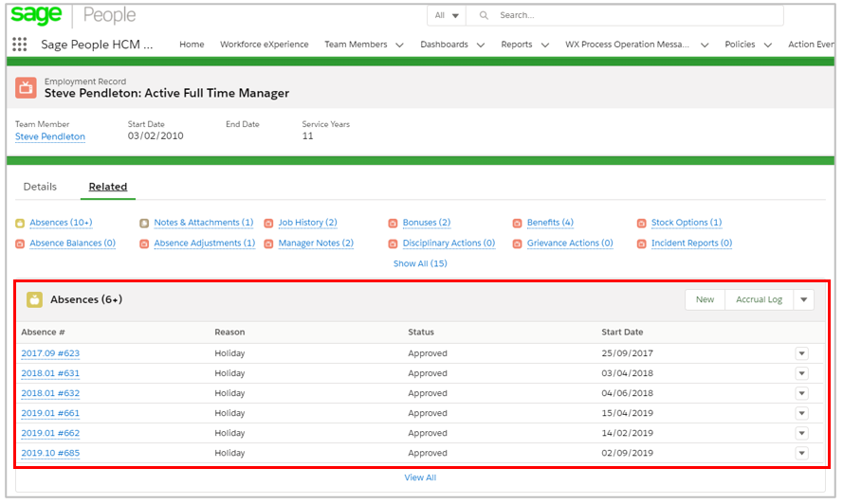Open Steve Pendleton team member link

pos(50,136)
